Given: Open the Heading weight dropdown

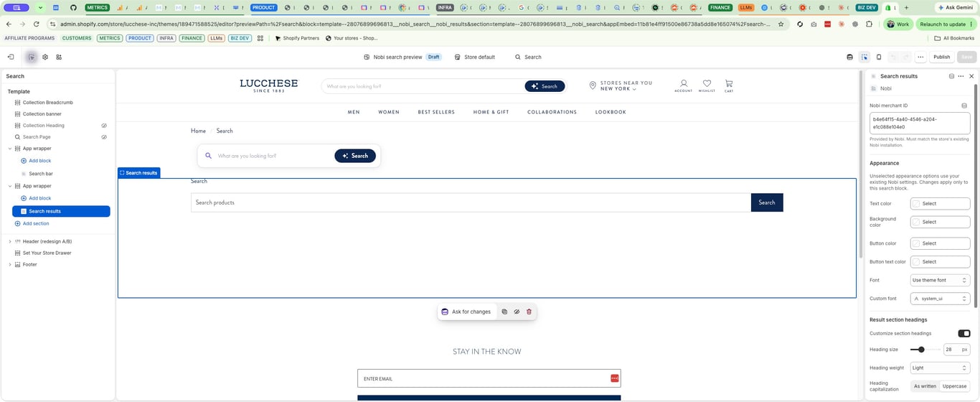Looking at the screenshot, I should coord(940,368).
